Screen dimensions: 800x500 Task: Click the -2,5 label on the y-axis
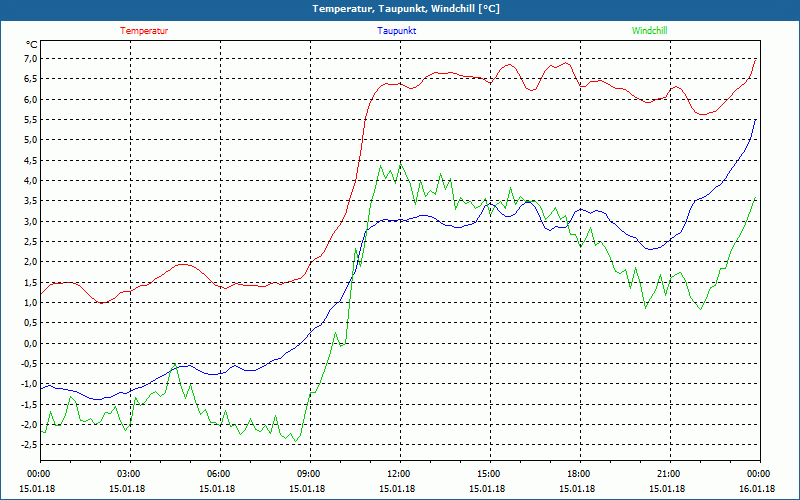(27, 445)
